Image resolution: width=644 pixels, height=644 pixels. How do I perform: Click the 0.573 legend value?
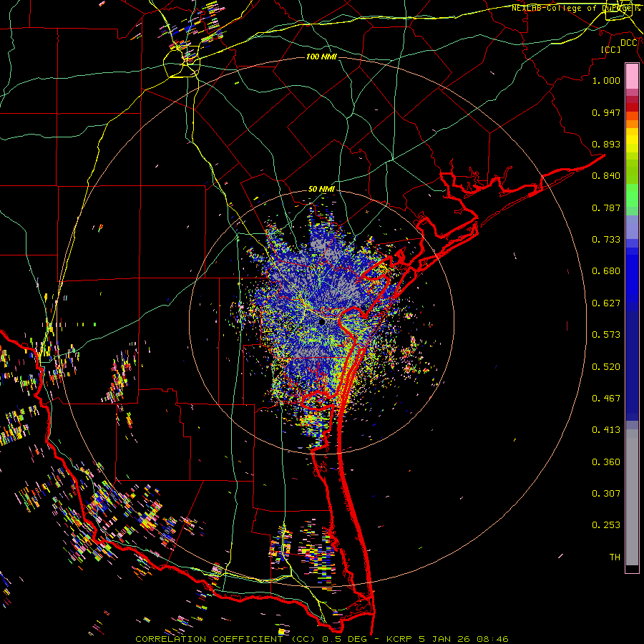pyautogui.click(x=606, y=335)
